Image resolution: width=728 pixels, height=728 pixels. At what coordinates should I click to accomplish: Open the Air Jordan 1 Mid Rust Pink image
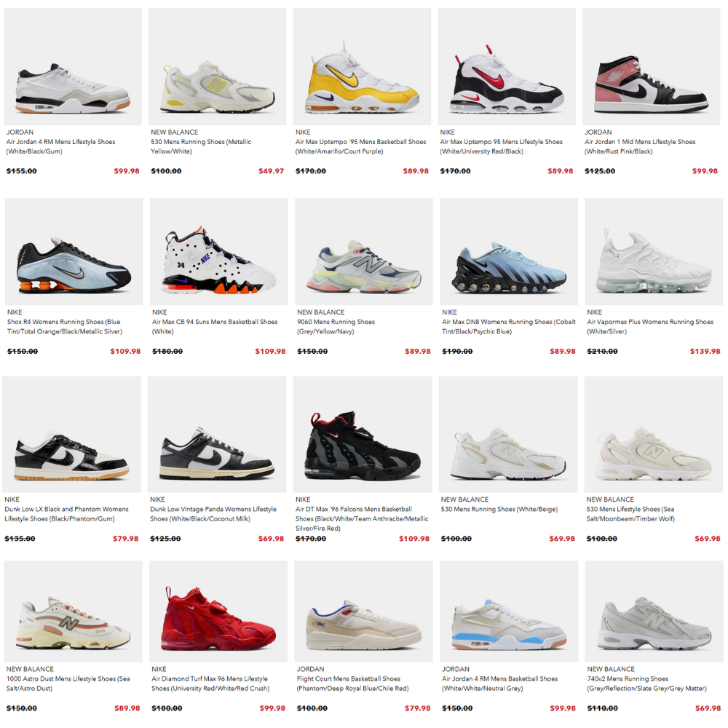click(652, 66)
